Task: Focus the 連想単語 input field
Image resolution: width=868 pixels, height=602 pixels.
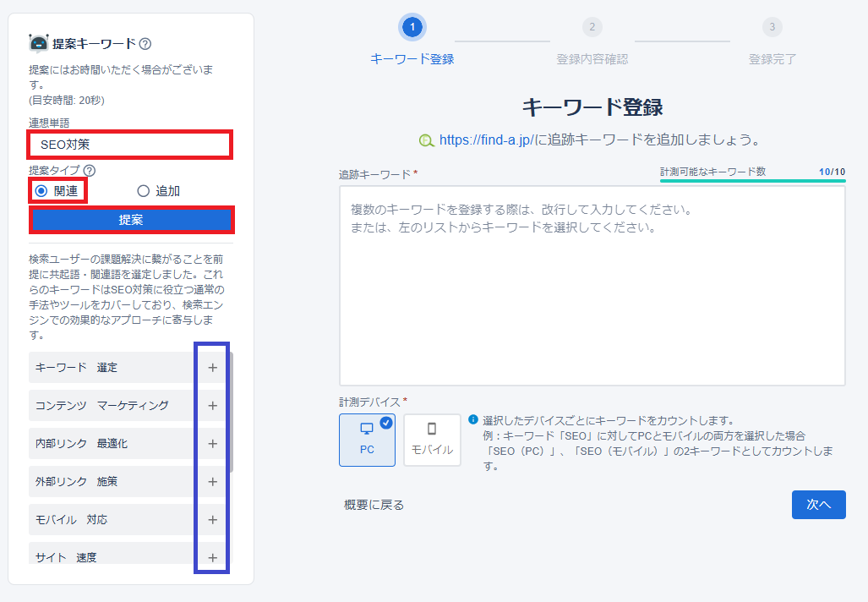Action: (130, 145)
